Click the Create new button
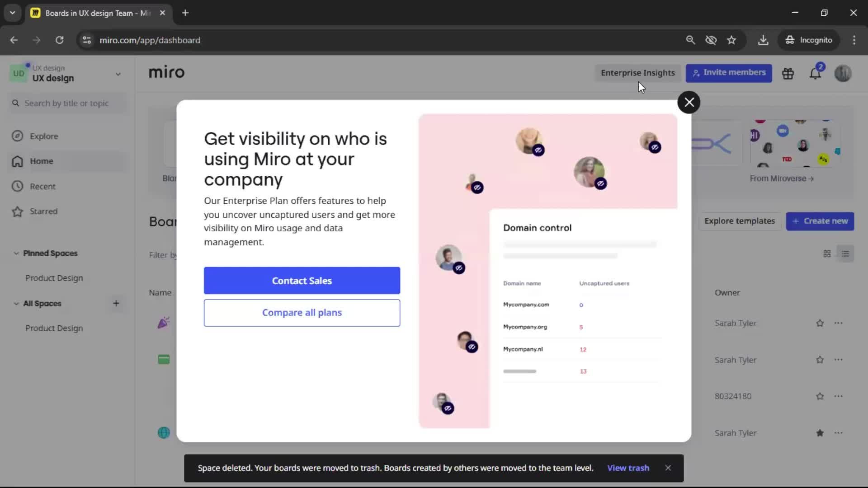Screen dimensions: 868x488 (x=820, y=221)
